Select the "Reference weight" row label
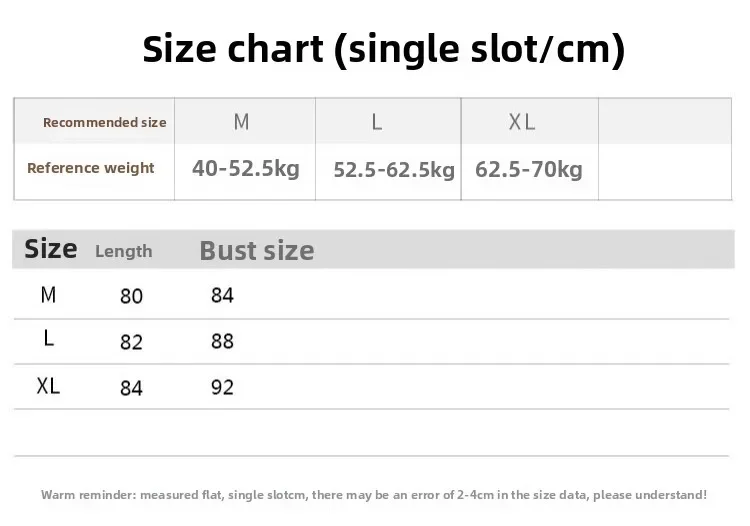750x526 pixels. (x=91, y=168)
